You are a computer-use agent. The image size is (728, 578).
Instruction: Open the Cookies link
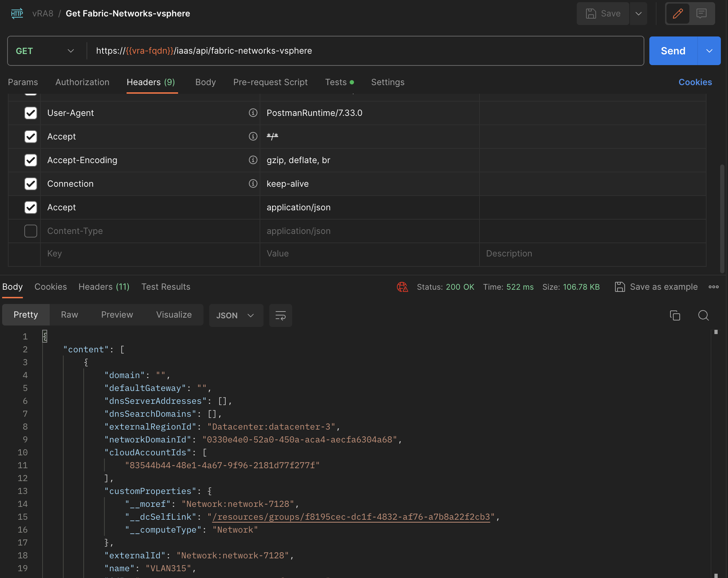[695, 82]
